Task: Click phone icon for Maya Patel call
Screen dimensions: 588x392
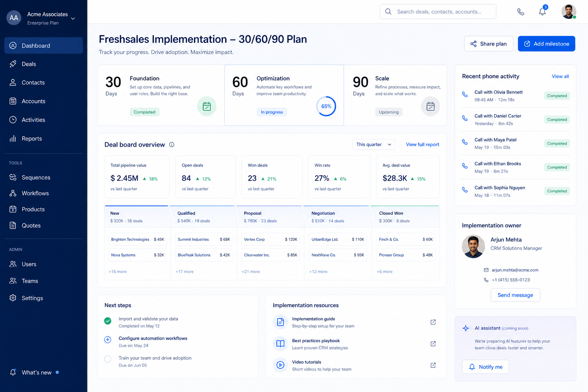Action: click(x=465, y=142)
